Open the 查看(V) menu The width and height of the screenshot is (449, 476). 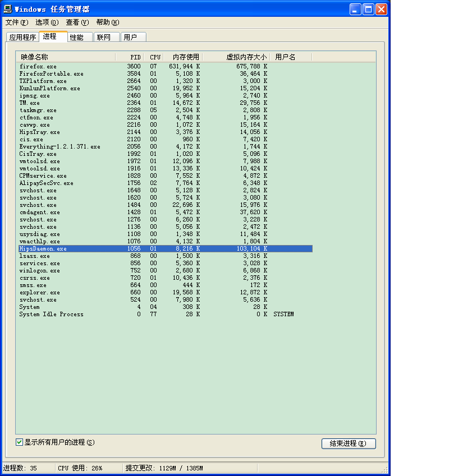point(77,22)
